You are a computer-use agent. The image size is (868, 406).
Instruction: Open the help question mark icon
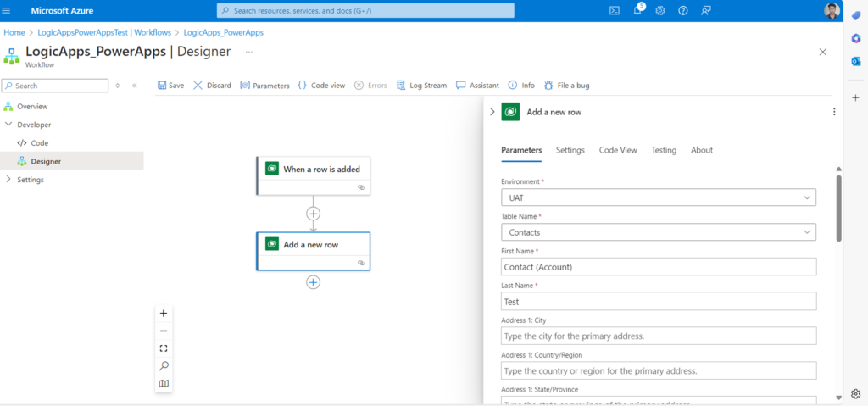pyautogui.click(x=683, y=10)
